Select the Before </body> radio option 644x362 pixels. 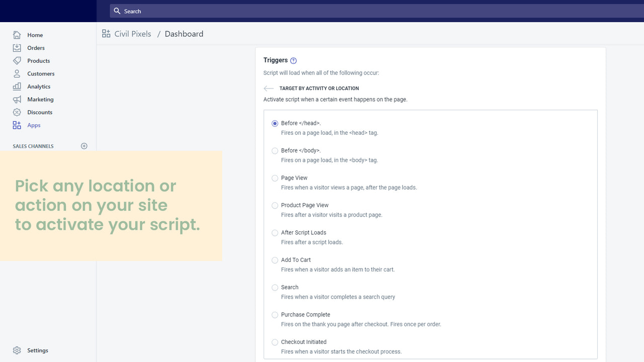(x=275, y=151)
